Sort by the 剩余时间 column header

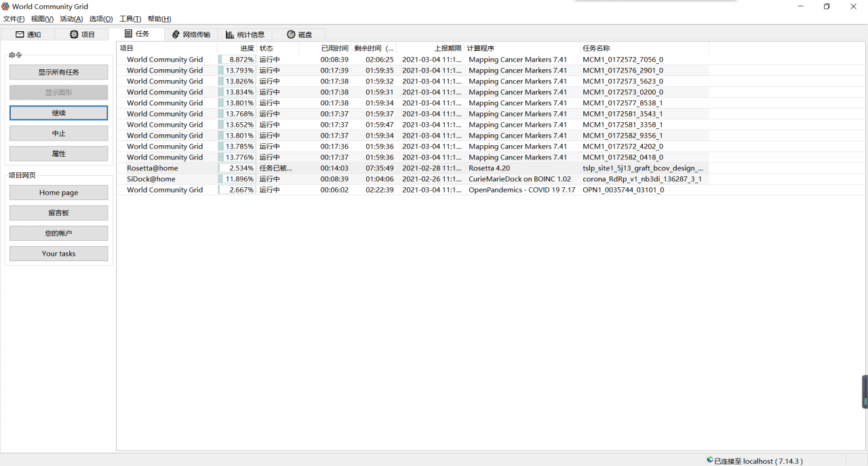point(374,48)
